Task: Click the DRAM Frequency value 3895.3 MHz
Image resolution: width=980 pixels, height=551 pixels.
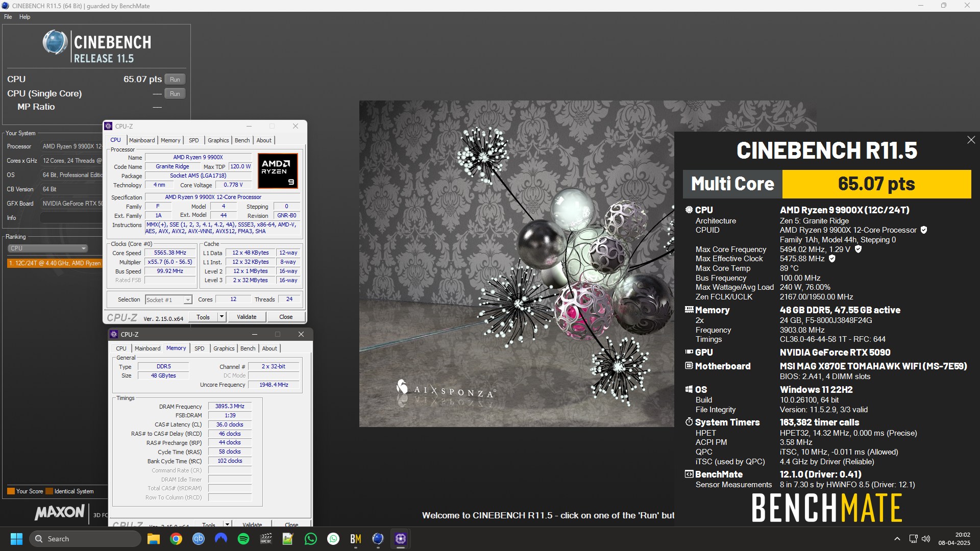Action: tap(230, 407)
